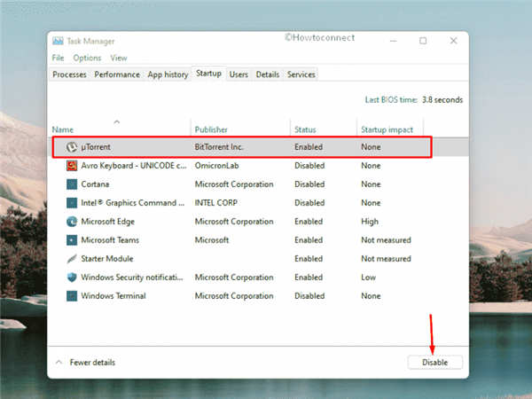Click the Task Manager title bar icon
This screenshot has width=532, height=399.
tap(58, 41)
